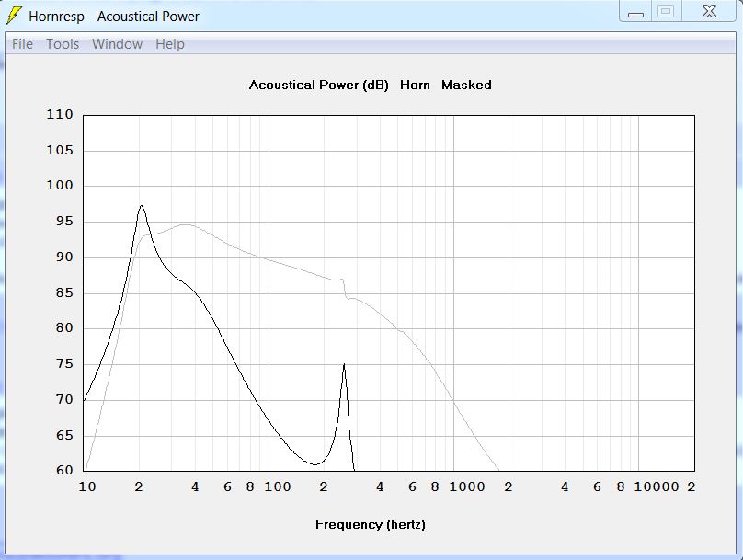743x560 pixels.
Task: Click the black curve's peak near 20 Hz
Action: point(142,206)
